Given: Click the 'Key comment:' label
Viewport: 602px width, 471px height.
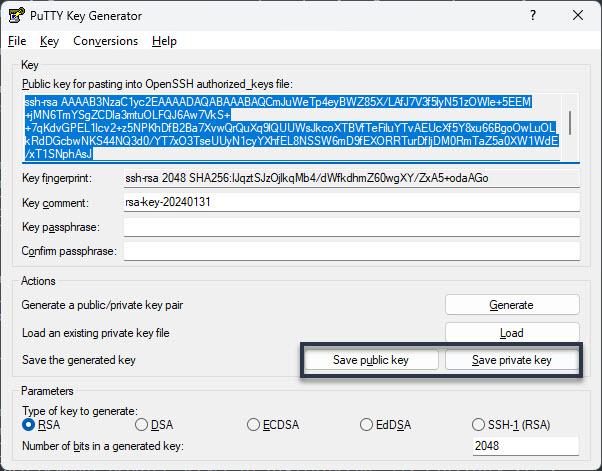Looking at the screenshot, I should click(55, 203).
